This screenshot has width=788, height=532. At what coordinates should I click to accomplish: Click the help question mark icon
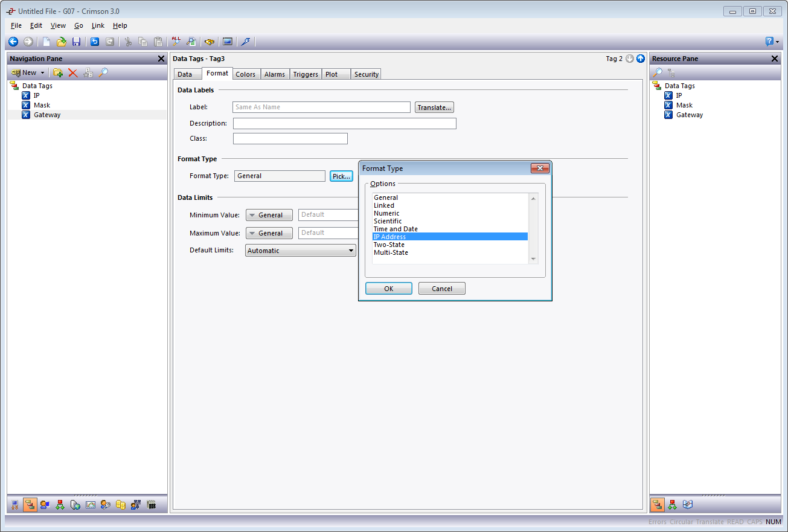click(x=769, y=42)
